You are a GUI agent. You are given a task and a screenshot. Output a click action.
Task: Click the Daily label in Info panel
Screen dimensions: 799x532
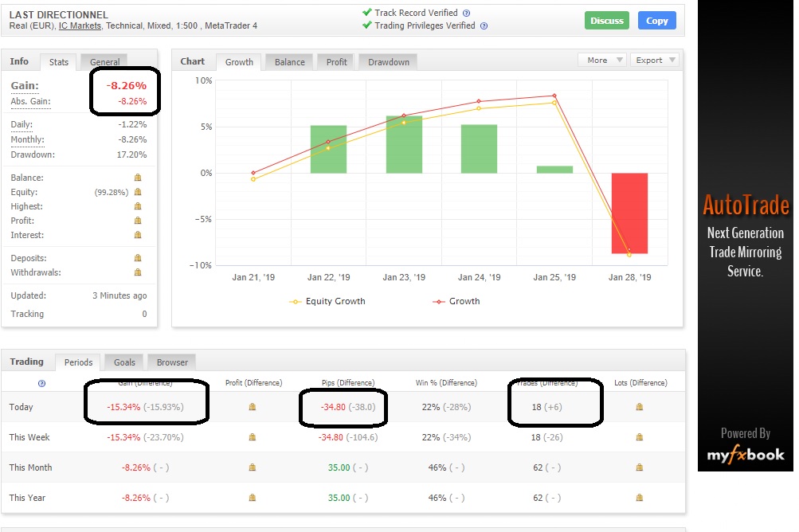[22, 124]
